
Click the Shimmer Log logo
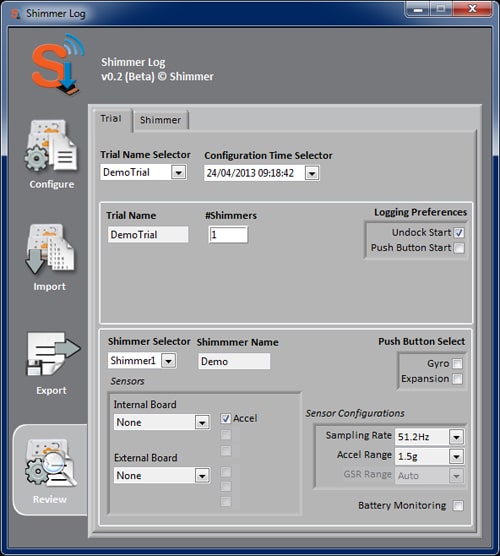coord(58,64)
